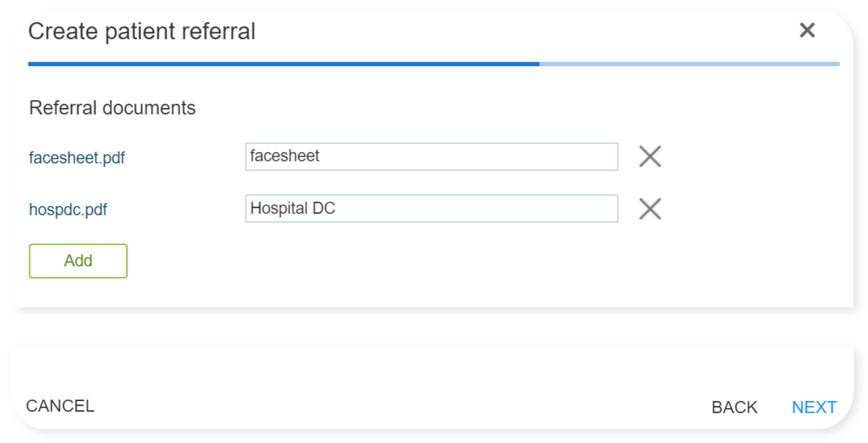Open the hospdc.pdf file link

68,210
